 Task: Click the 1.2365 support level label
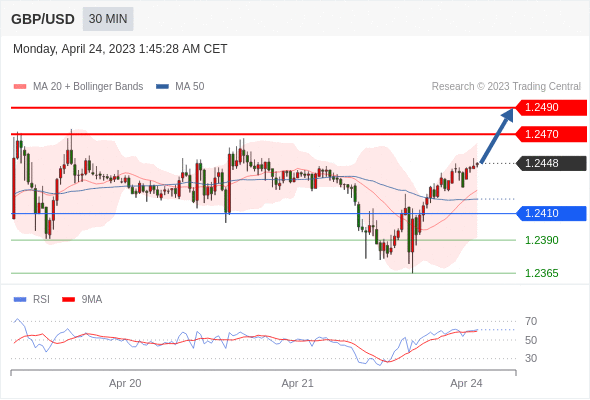[x=541, y=273]
